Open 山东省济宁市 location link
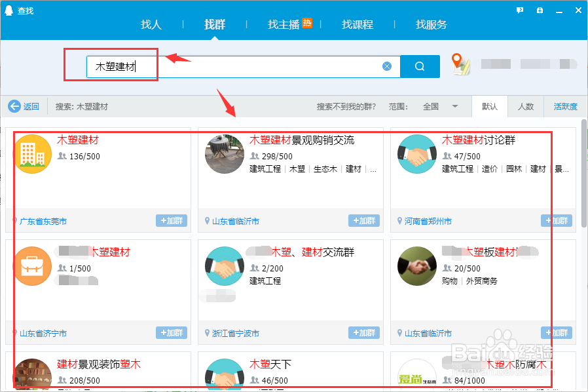Image resolution: width=588 pixels, height=392 pixels. [43, 333]
